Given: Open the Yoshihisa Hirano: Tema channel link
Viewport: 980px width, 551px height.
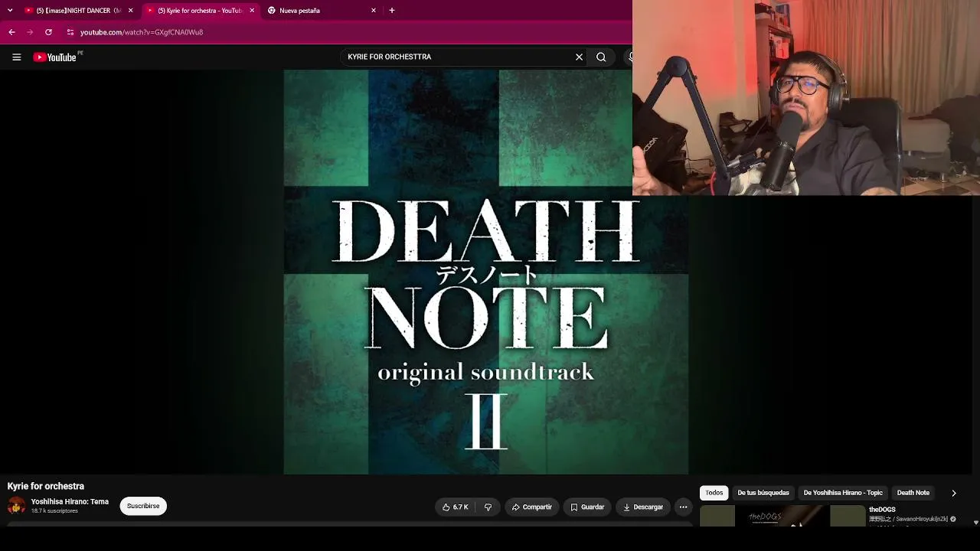Looking at the screenshot, I should tap(70, 502).
